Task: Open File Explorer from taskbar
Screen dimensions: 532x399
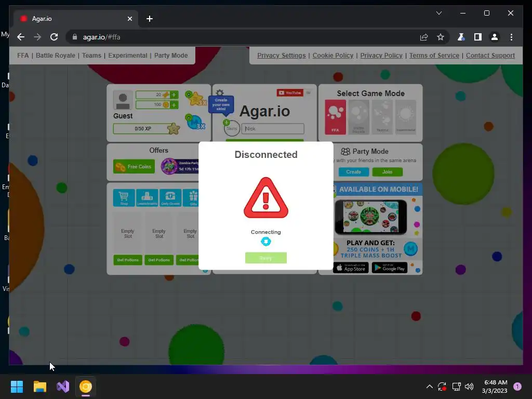Action: 39,387
